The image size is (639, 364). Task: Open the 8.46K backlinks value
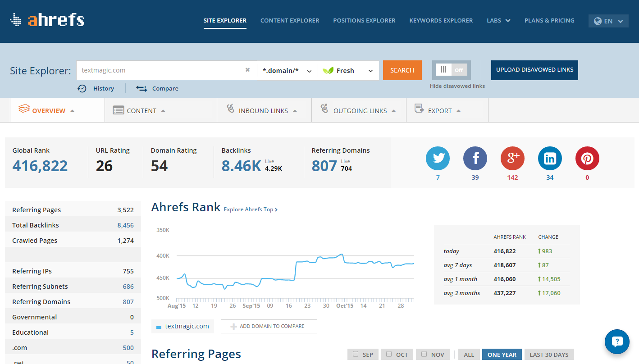coord(241,166)
